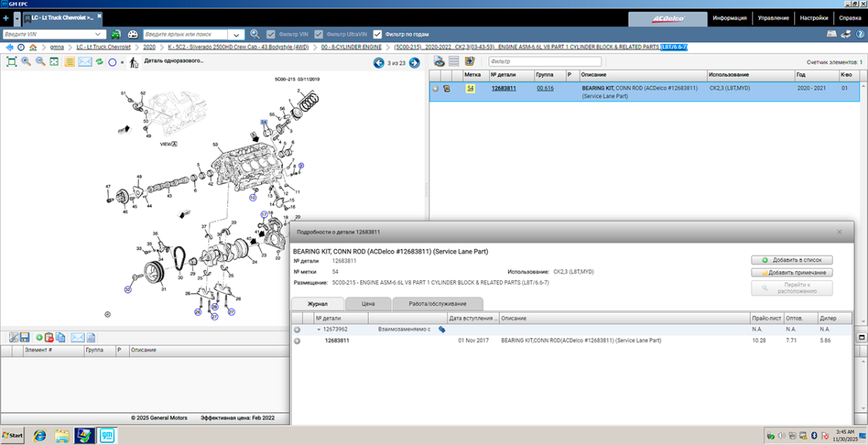This screenshot has width=868, height=445.
Task: Toggle the Фильтр UltraVIN checkbox
Action: (318, 34)
